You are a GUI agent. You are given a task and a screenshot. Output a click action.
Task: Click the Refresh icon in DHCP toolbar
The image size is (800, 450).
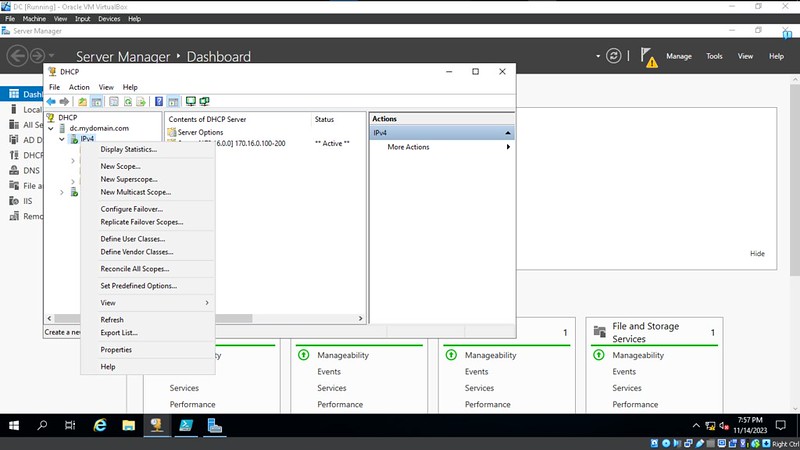click(128, 102)
